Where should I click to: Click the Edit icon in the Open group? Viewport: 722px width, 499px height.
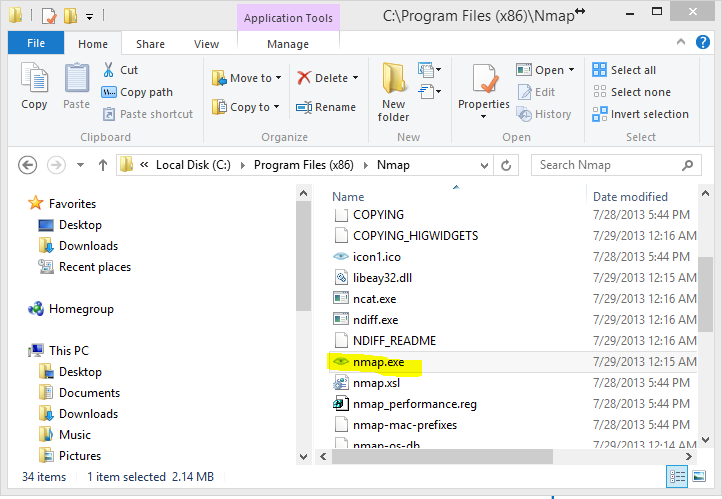pyautogui.click(x=524, y=92)
